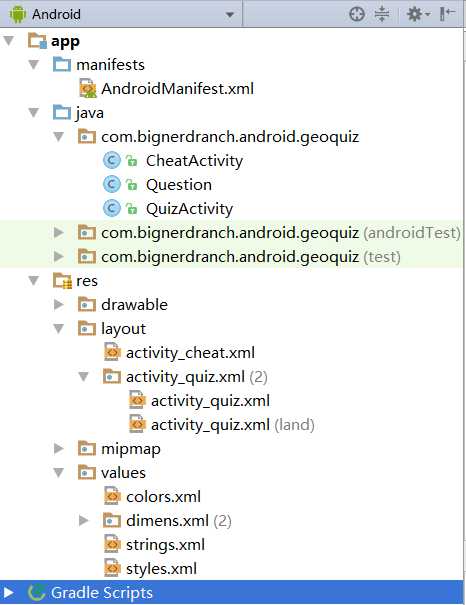Expand the mipmap folder
The height and width of the screenshot is (605, 466).
click(59, 448)
